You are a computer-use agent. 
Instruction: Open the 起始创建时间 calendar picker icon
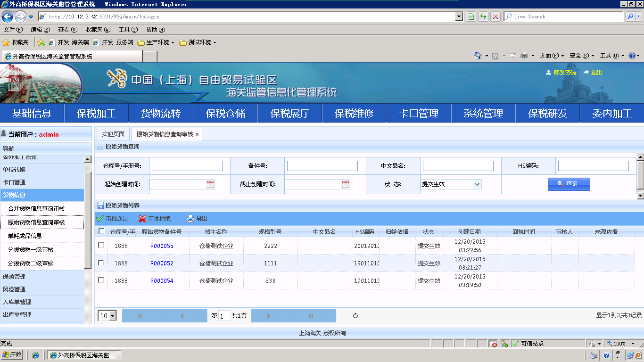[210, 184]
